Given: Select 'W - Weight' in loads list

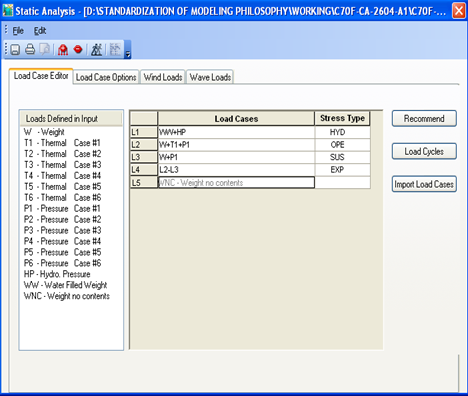Looking at the screenshot, I should (x=44, y=132).
